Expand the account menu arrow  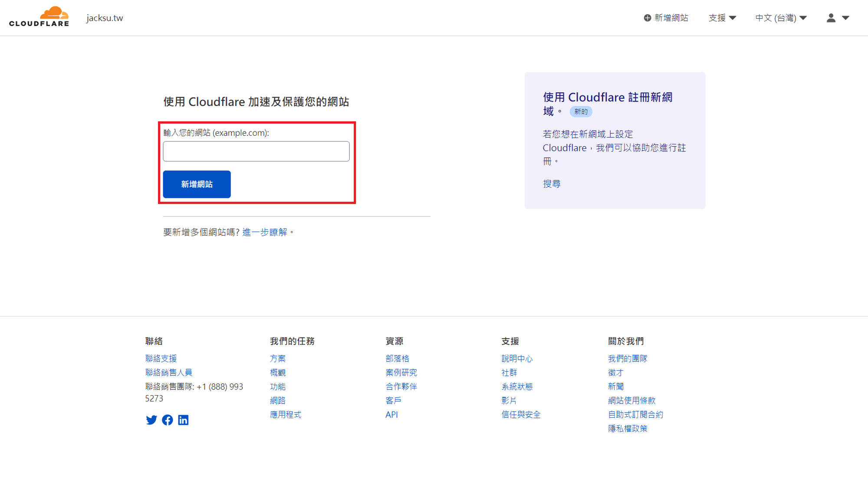pos(845,18)
